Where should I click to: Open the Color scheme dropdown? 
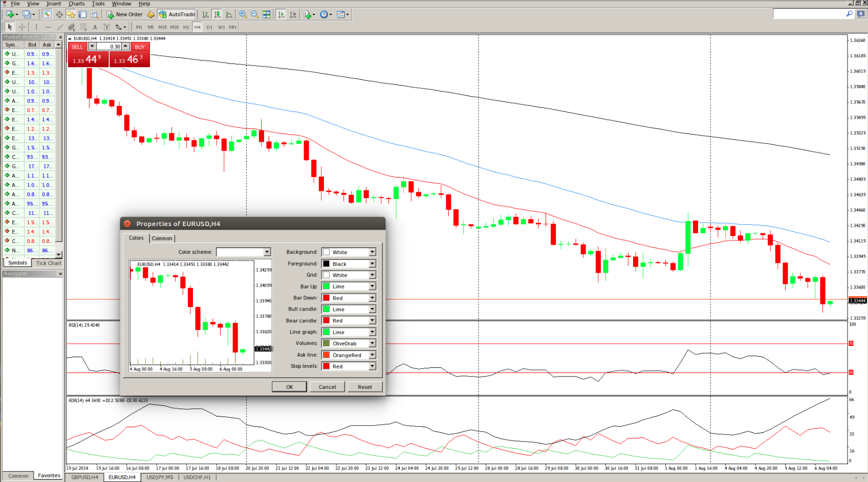click(267, 252)
